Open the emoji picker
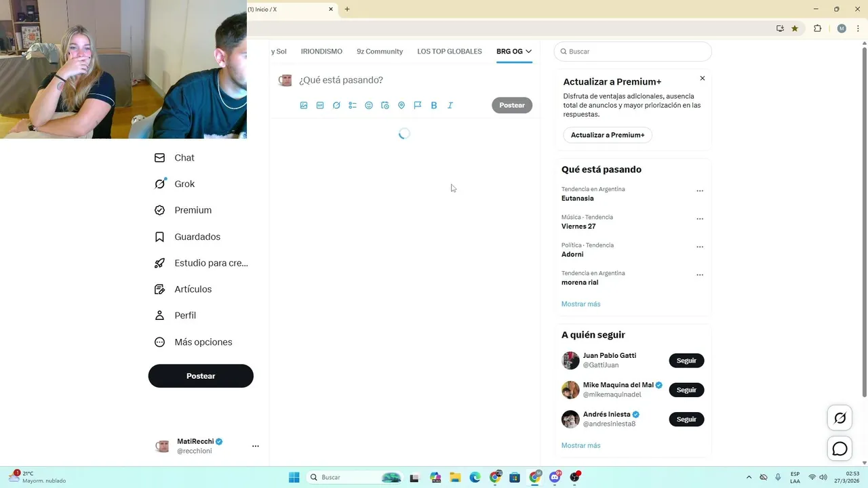 coord(369,105)
